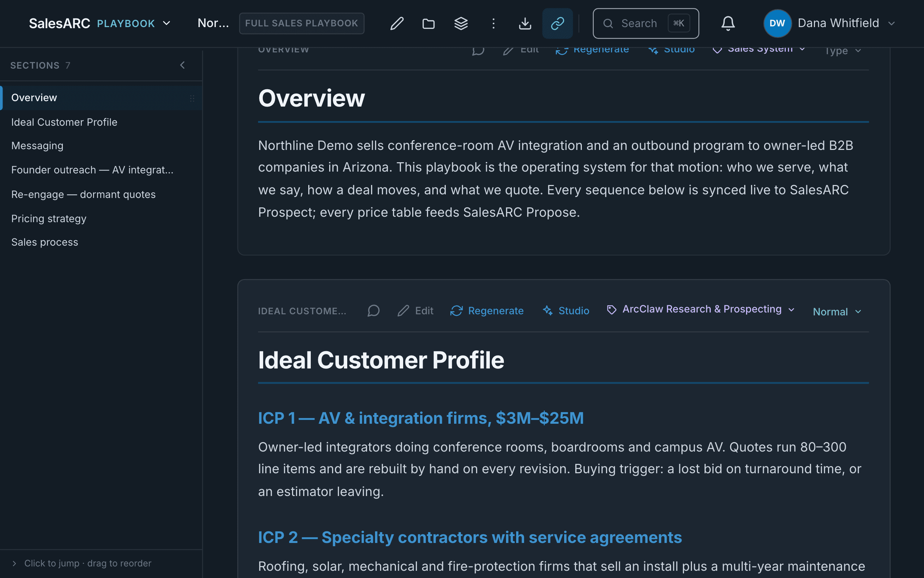The height and width of the screenshot is (578, 924).
Task: Click the Overview main heading
Action: tap(311, 98)
